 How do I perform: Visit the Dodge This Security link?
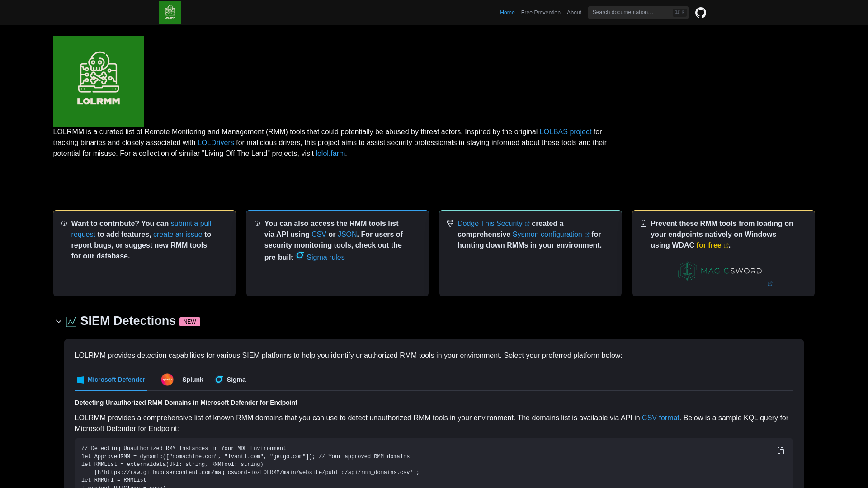[493, 224]
